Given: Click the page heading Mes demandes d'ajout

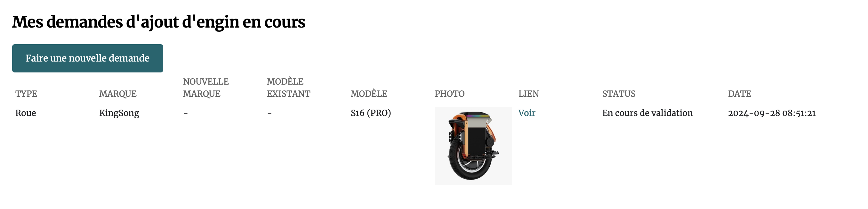Looking at the screenshot, I should pos(159,22).
